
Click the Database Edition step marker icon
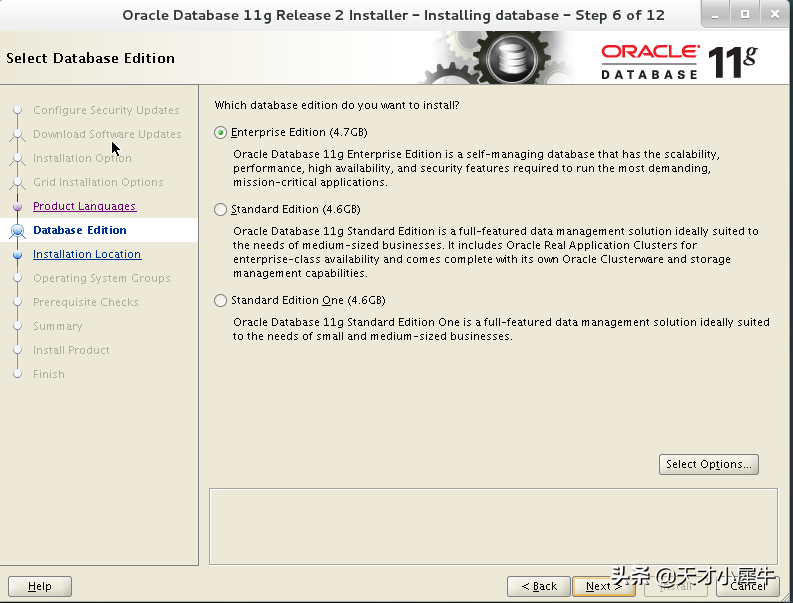coord(18,231)
